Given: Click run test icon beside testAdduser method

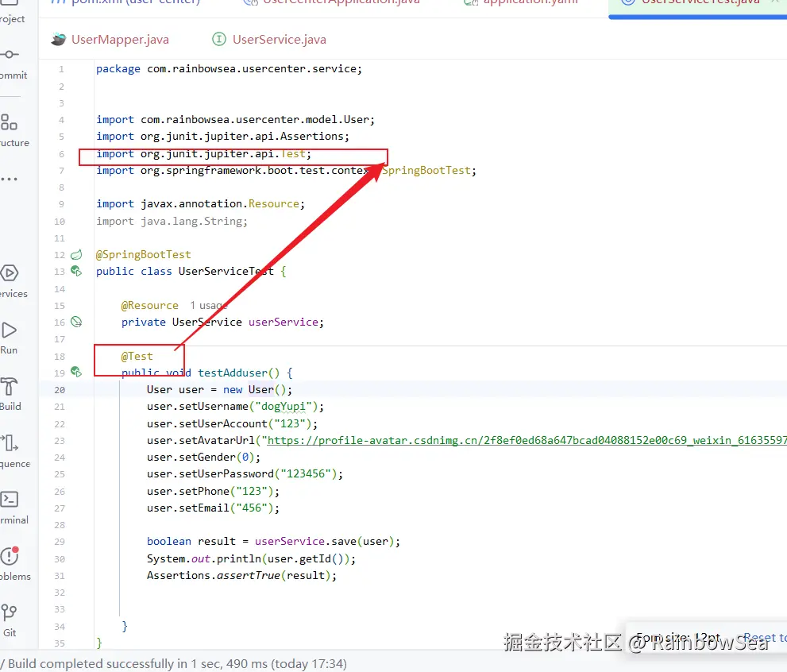Looking at the screenshot, I should [x=76, y=372].
